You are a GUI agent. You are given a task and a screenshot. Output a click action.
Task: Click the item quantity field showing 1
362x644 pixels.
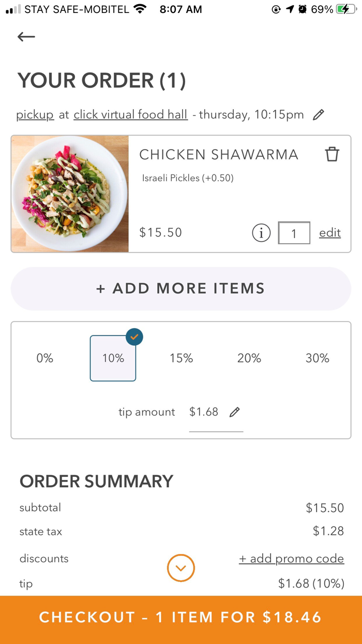click(x=294, y=233)
